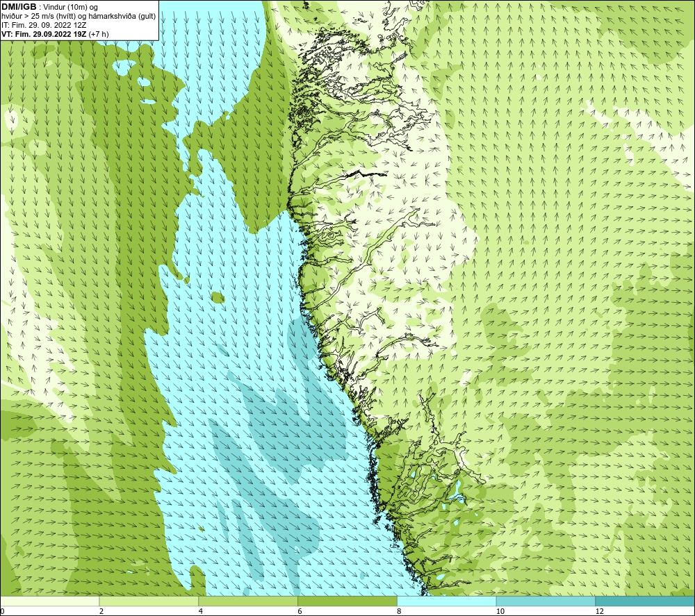Screen dimensions: 695x616
Task: Click the '4' label on the color scale
Action: coord(201,612)
